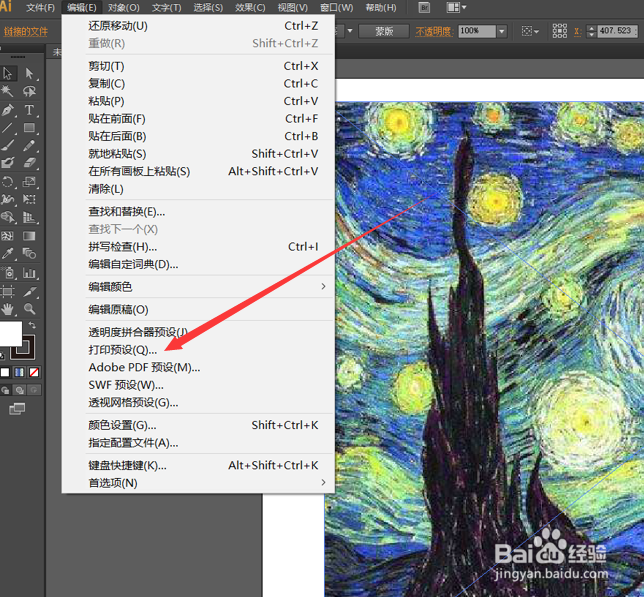Viewport: 644px width, 597px height.
Task: Select the Symbol Sprayer tool
Action: 7,273
